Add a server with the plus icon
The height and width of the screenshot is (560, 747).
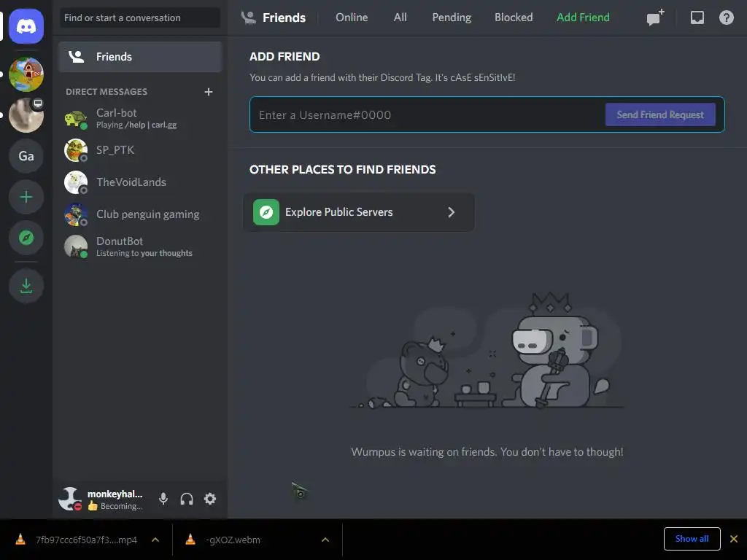26,197
